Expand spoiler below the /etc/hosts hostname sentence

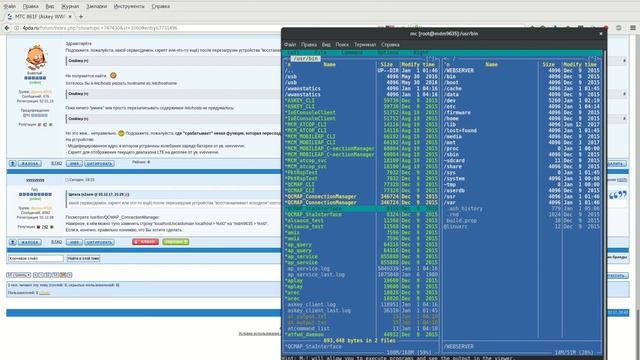(78, 93)
